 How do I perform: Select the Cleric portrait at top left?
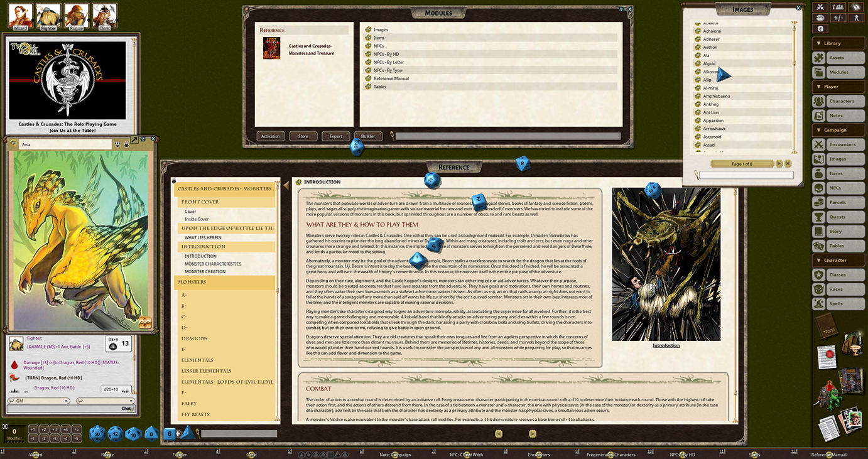[x=105, y=16]
